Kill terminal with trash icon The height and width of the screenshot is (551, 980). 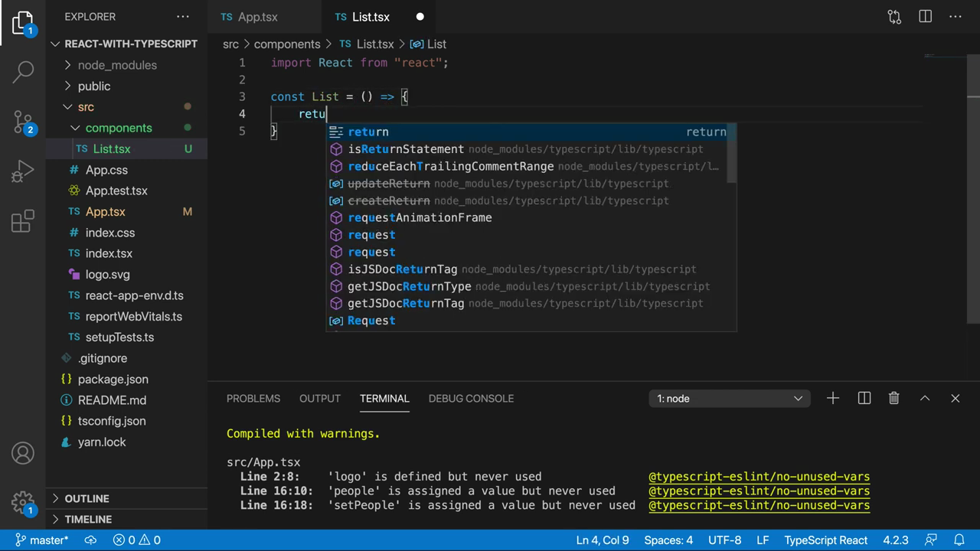(893, 398)
